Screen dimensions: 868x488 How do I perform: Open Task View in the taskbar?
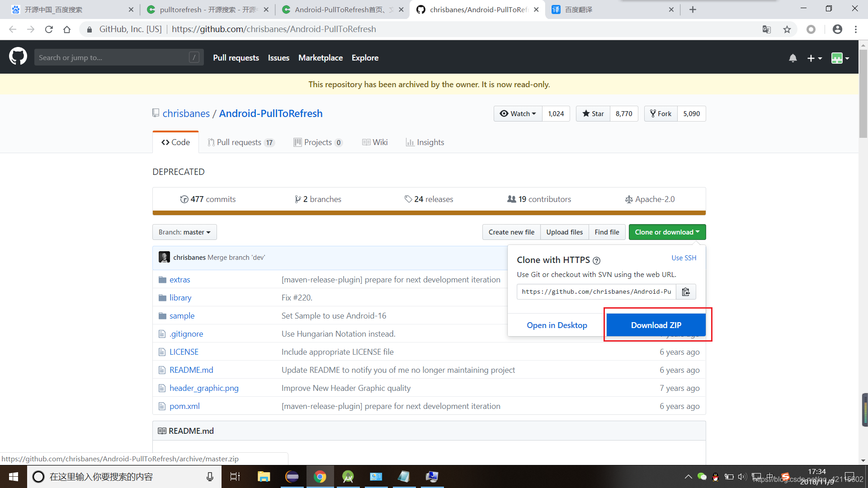(x=235, y=477)
